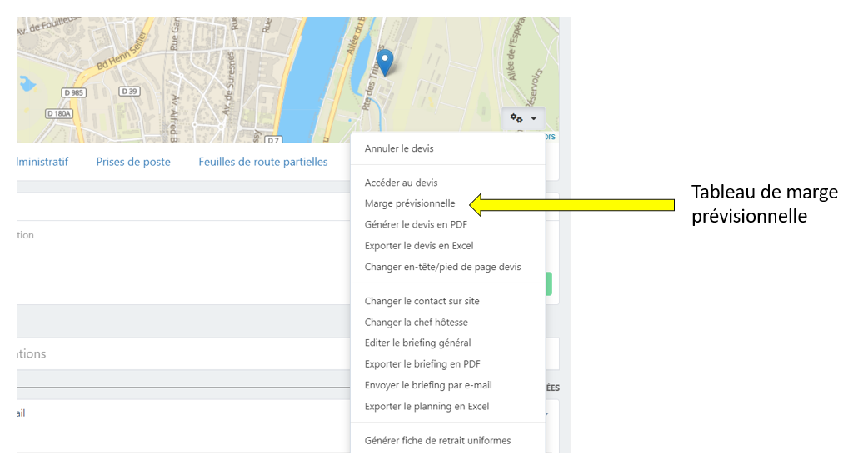Image resolution: width=868 pixels, height=475 pixels.
Task: Select "Changer la chef hôtesse" option
Action: pyautogui.click(x=416, y=322)
